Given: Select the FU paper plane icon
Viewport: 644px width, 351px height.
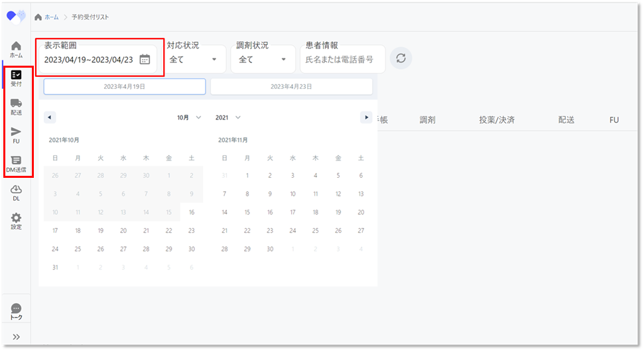Looking at the screenshot, I should coord(17,134).
